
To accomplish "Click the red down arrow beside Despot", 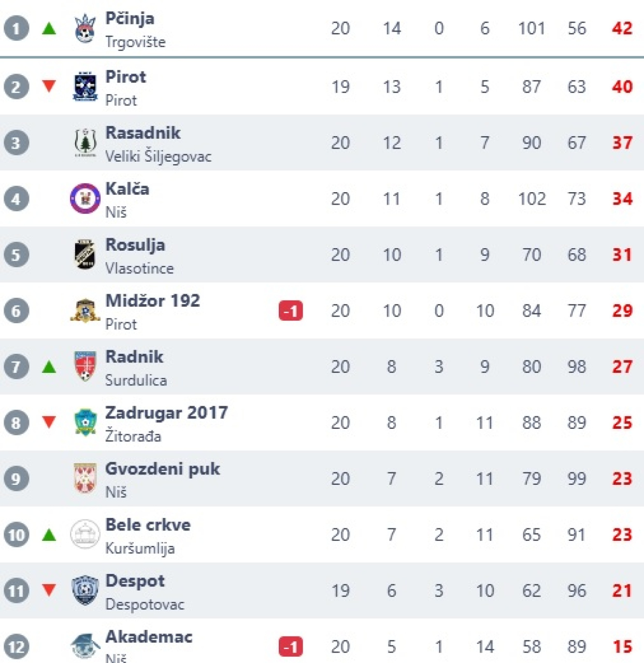I will tap(49, 589).
